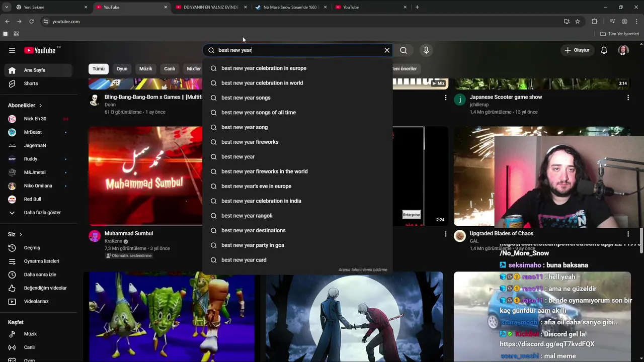Clear the search box text with X
The image size is (644, 362).
coord(387,50)
